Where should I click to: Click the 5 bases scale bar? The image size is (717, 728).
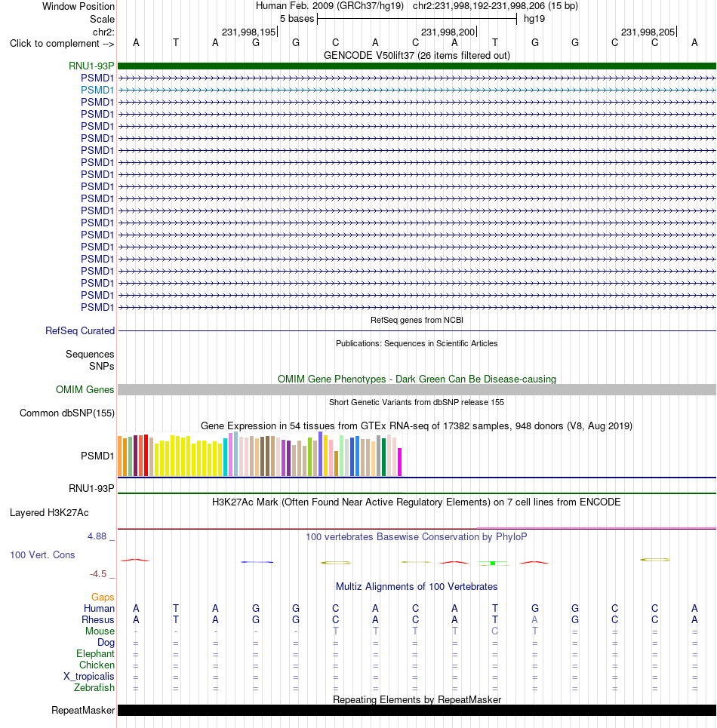click(417, 19)
